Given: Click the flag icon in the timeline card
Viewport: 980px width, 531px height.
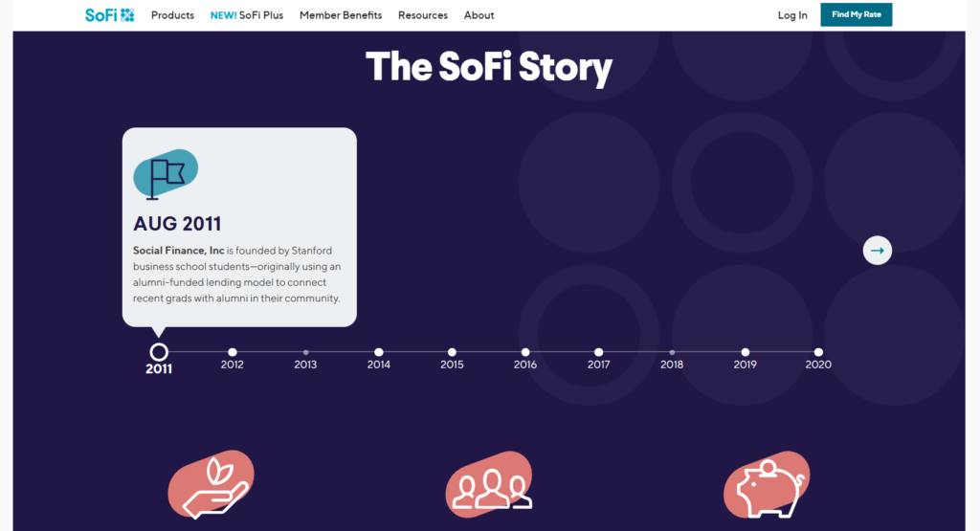Looking at the screenshot, I should pos(166,174).
